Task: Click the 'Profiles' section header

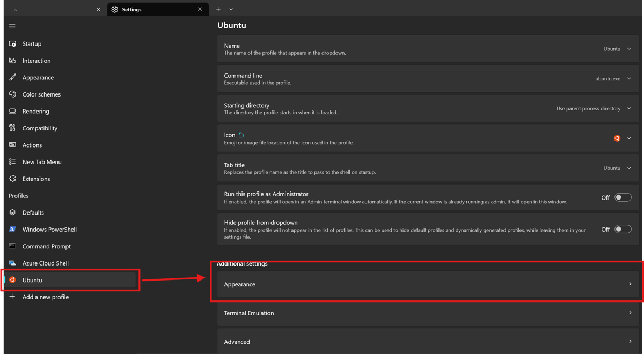Action: [x=19, y=196]
